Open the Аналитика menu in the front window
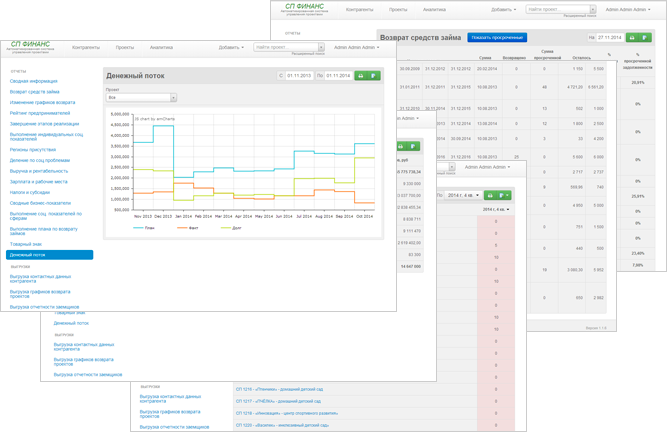The height and width of the screenshot is (432, 667). tap(161, 47)
